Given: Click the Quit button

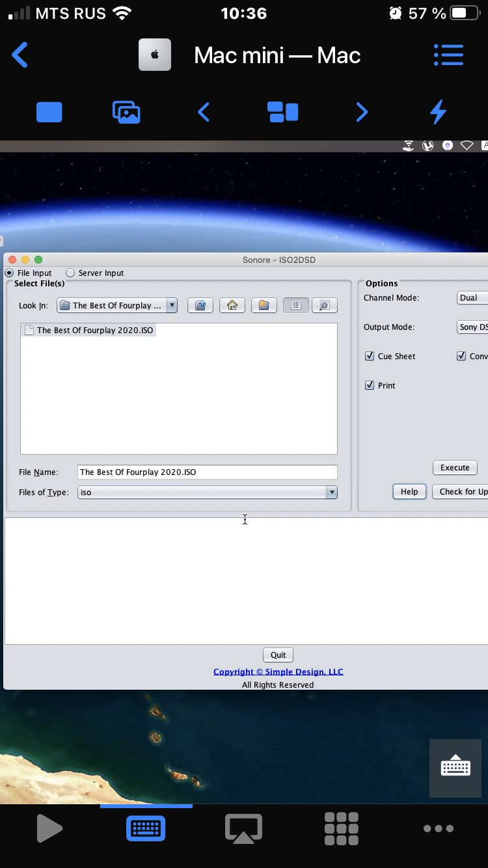Looking at the screenshot, I should [x=278, y=655].
